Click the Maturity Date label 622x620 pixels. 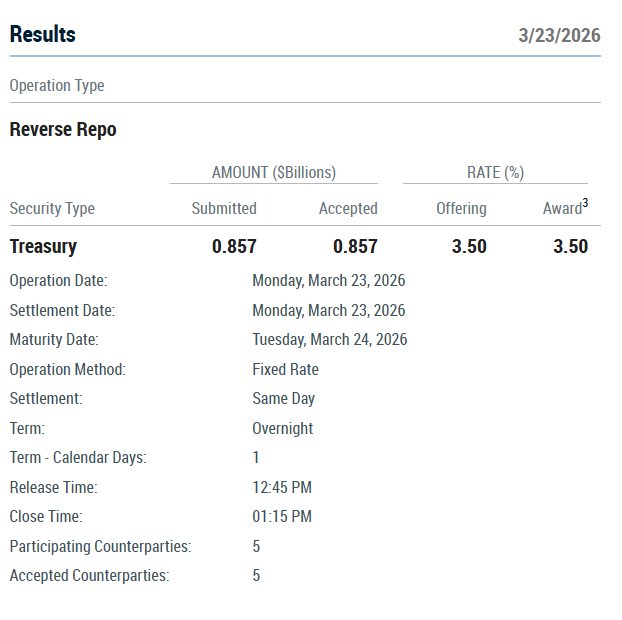point(54,340)
